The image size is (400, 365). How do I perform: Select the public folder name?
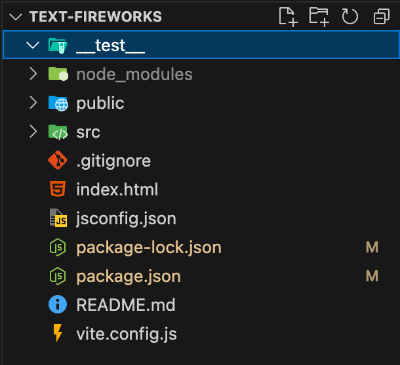[100, 104]
